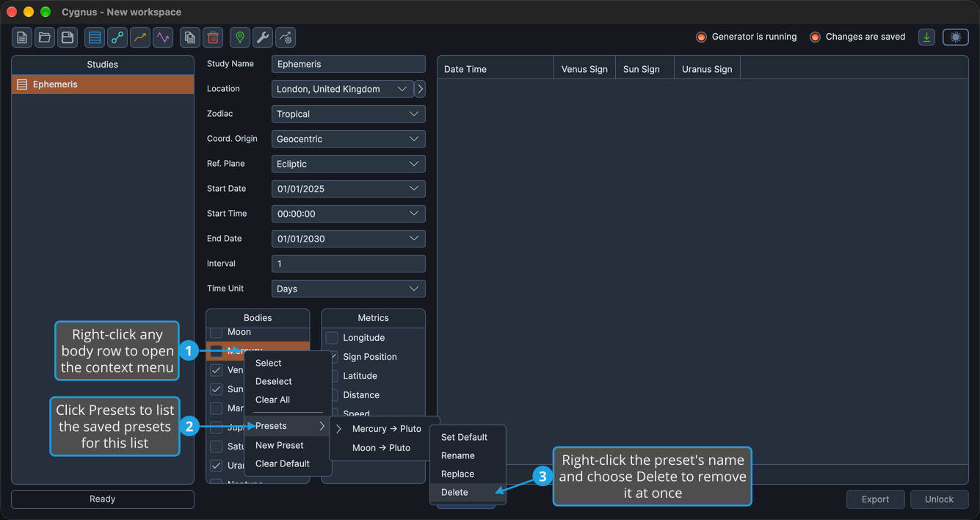Screen dimensions: 980x520
Task: Open the End Date picker showing 01/01/2030
Action: (348, 239)
